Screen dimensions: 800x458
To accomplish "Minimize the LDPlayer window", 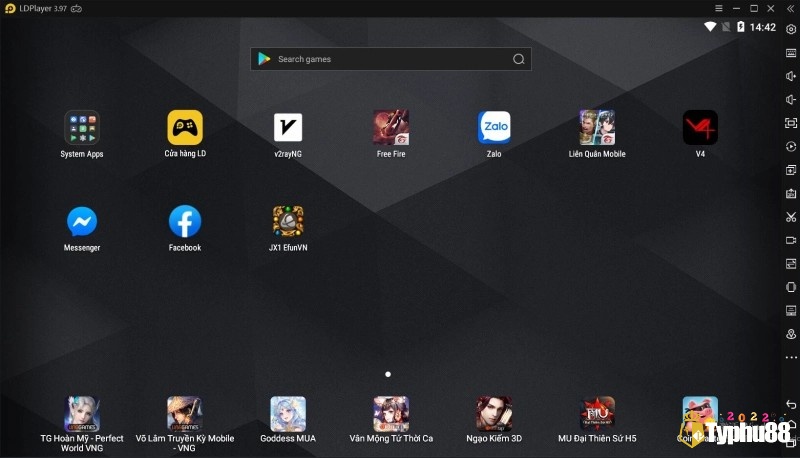I will tap(736, 8).
